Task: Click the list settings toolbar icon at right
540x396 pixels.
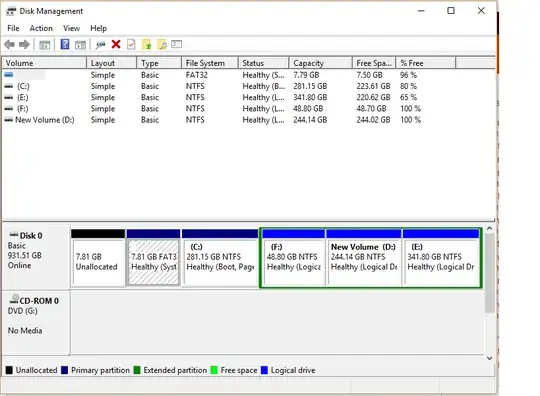Action: [x=176, y=44]
